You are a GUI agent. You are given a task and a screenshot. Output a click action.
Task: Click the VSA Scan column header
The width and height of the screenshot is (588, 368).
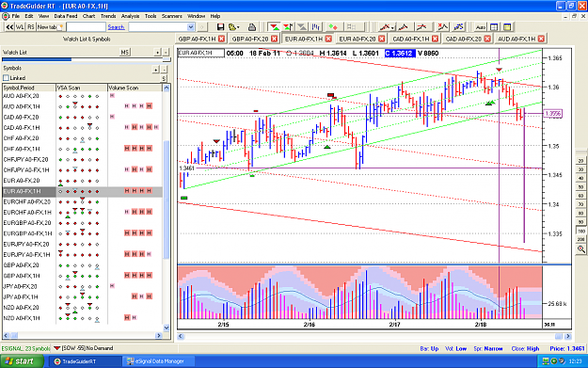[x=81, y=88]
